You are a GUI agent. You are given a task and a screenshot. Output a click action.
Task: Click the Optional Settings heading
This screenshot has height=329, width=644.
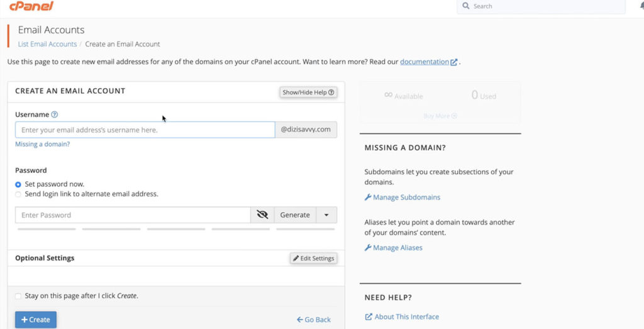(x=45, y=258)
